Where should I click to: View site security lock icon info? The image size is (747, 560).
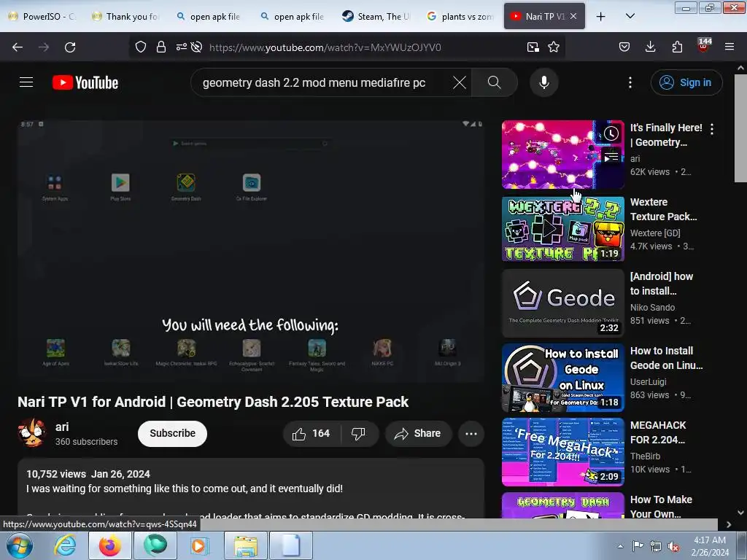click(x=161, y=47)
